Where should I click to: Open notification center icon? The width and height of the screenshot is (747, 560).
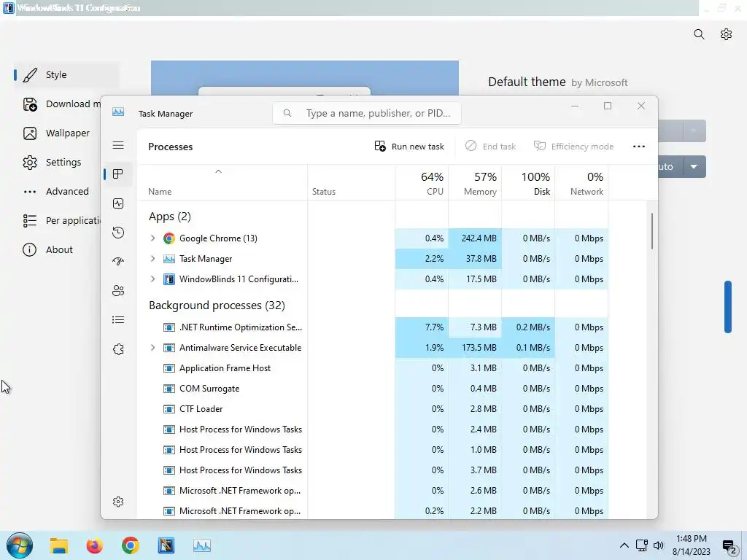[x=729, y=546]
